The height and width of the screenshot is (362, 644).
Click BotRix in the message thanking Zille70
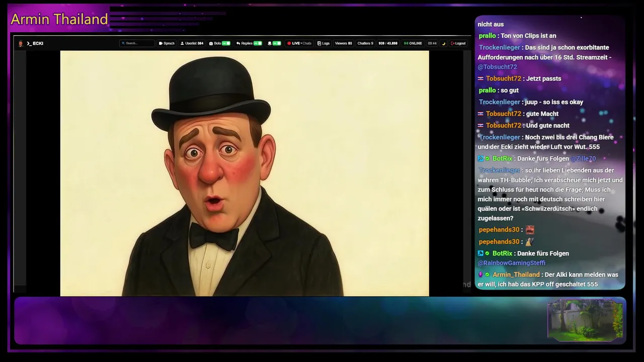pos(503,158)
